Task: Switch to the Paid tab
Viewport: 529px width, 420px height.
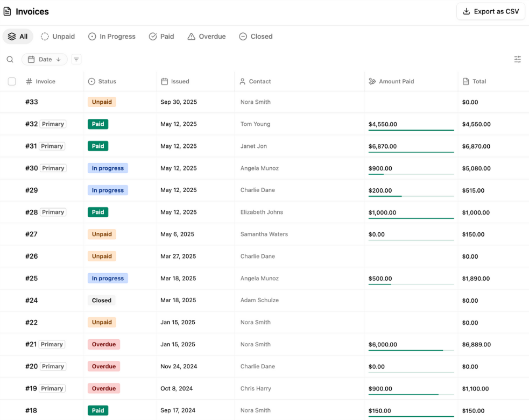Action: [x=161, y=37]
